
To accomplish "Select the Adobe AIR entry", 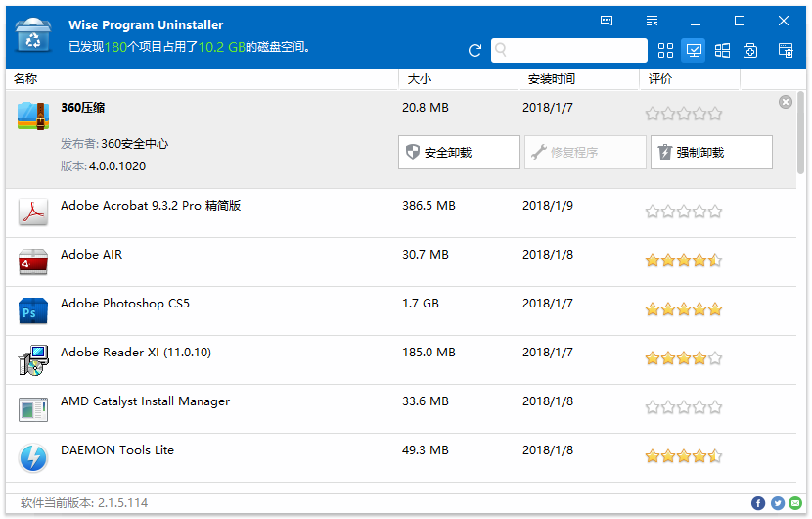I will click(401, 261).
